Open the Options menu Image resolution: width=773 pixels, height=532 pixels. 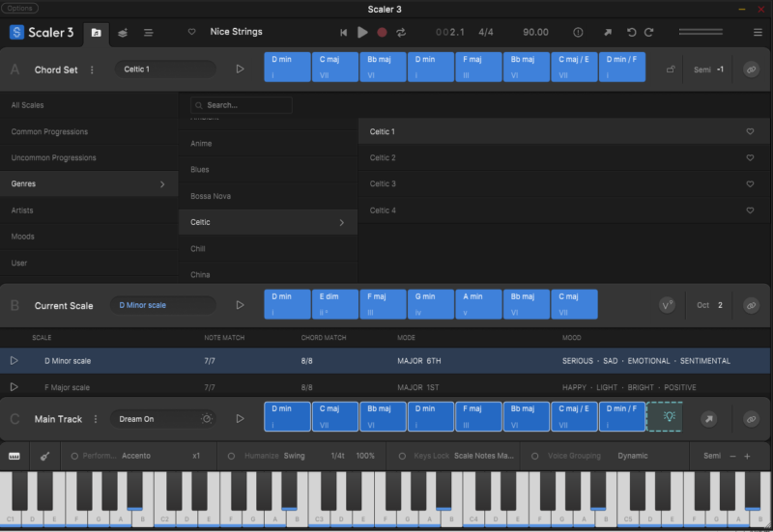coord(19,9)
